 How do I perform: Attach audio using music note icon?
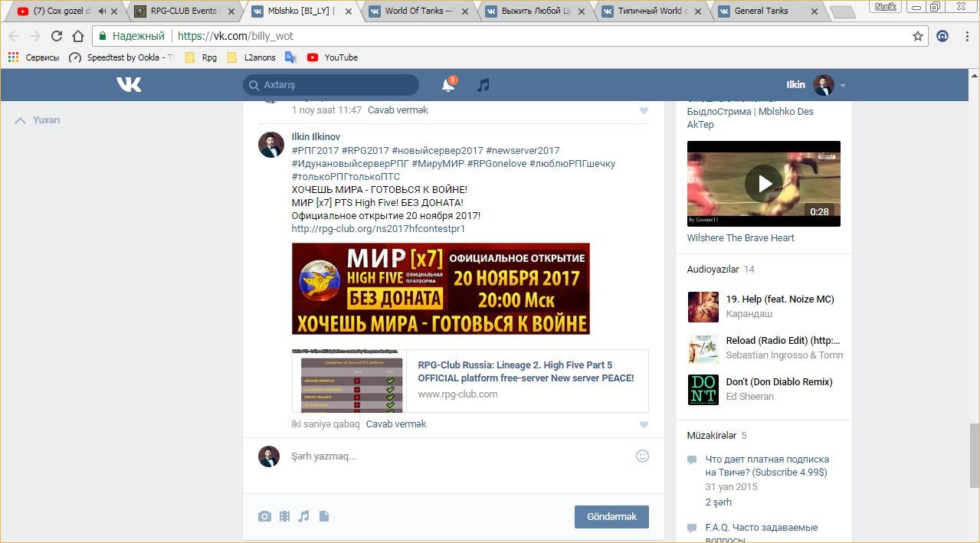(x=303, y=516)
